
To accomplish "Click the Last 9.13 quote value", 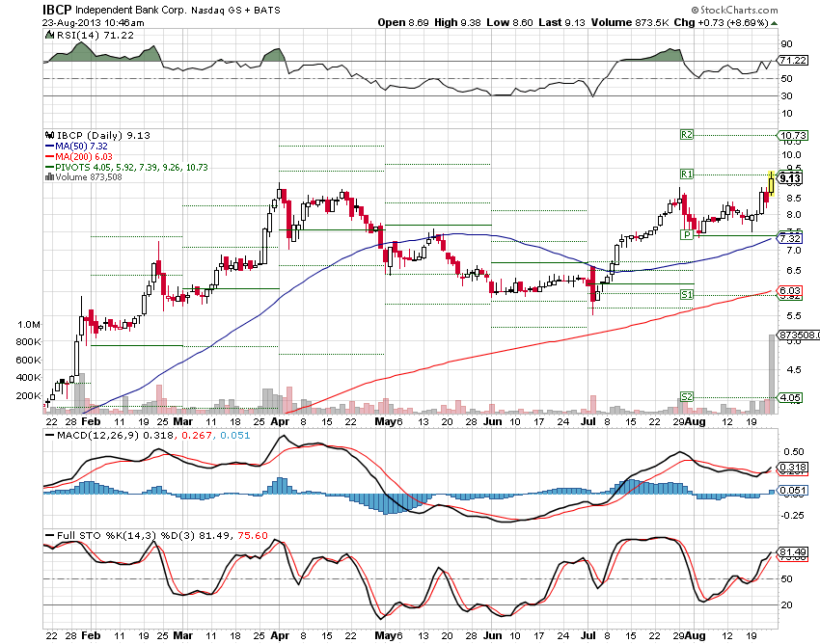I will tap(561, 22).
